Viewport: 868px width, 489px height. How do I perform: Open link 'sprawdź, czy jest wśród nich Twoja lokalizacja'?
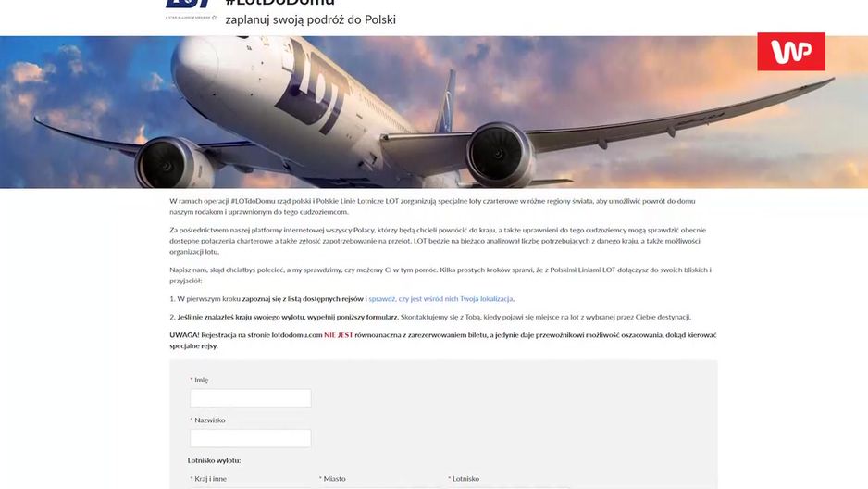click(440, 299)
